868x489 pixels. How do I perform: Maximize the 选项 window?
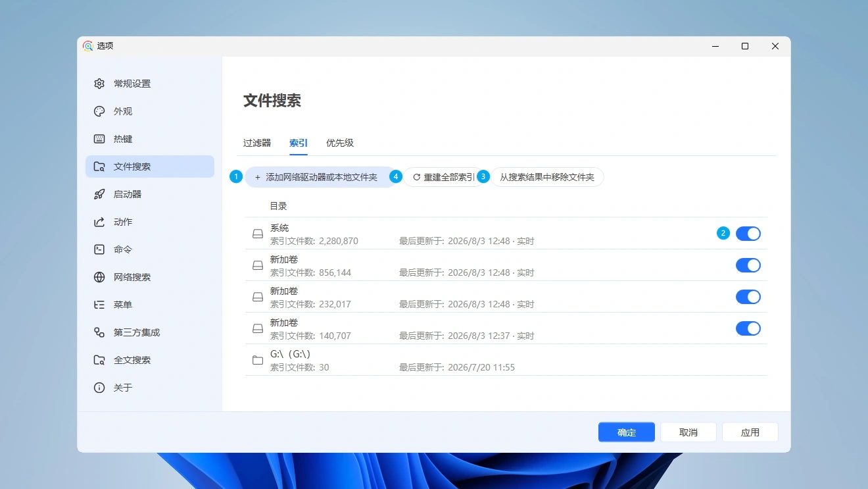pyautogui.click(x=745, y=46)
